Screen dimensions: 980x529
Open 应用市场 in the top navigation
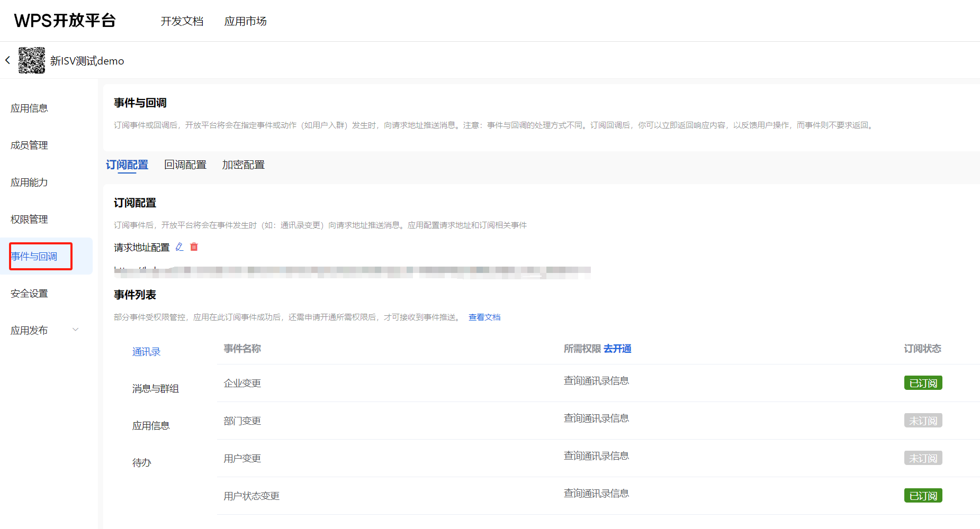point(245,21)
